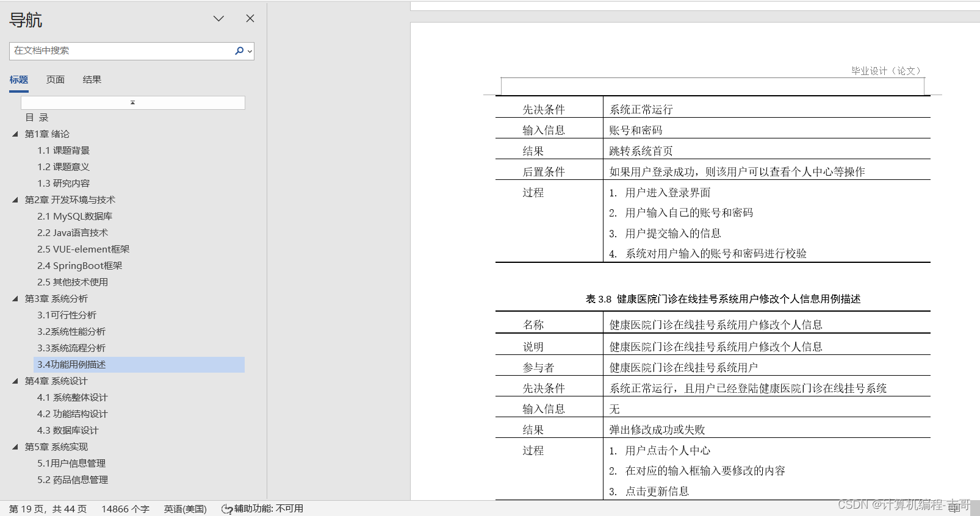Open the navigation pane options chevron
Image resolution: width=980 pixels, height=516 pixels.
[218, 19]
